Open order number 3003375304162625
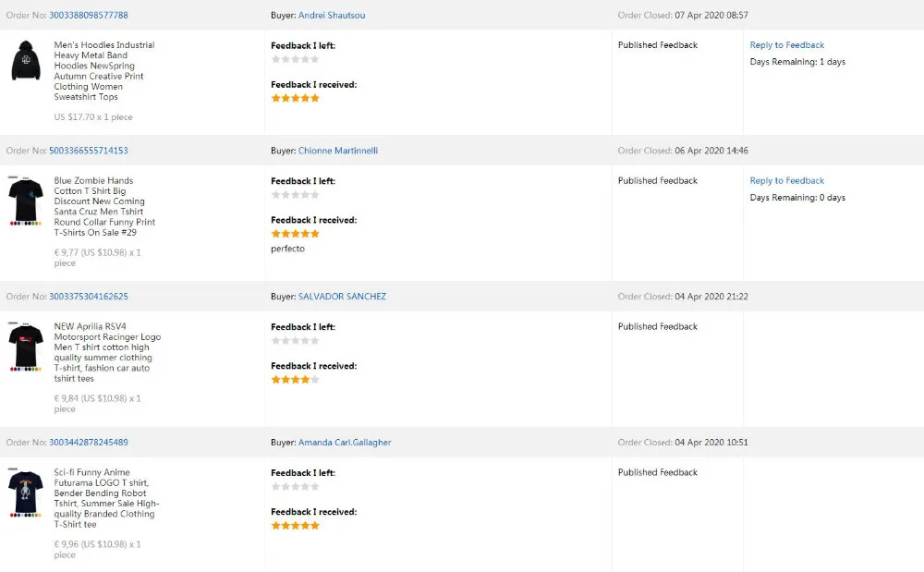Image resolution: width=924 pixels, height=572 pixels. [x=89, y=297]
